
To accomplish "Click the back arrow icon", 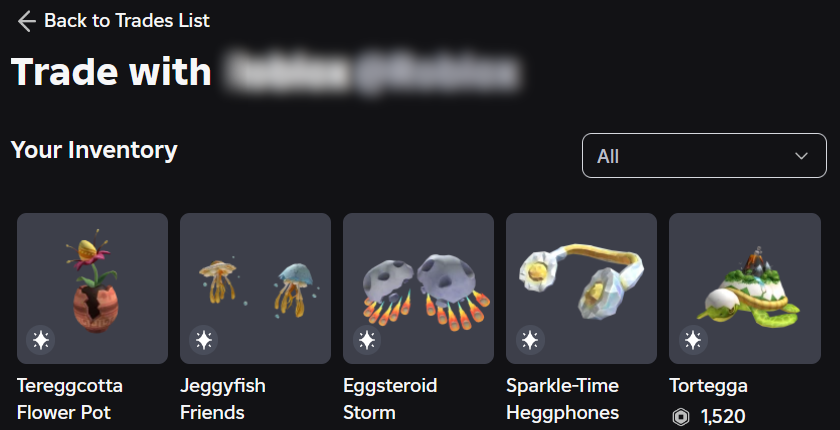I will tap(26, 21).
